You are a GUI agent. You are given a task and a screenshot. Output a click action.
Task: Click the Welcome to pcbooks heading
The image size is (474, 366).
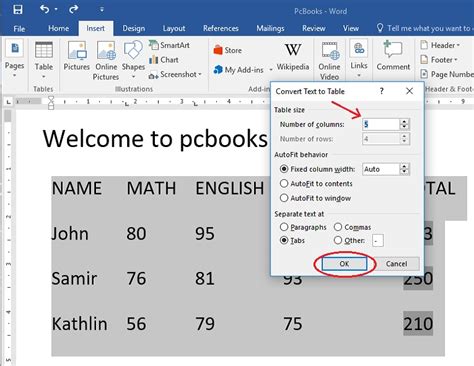click(155, 139)
